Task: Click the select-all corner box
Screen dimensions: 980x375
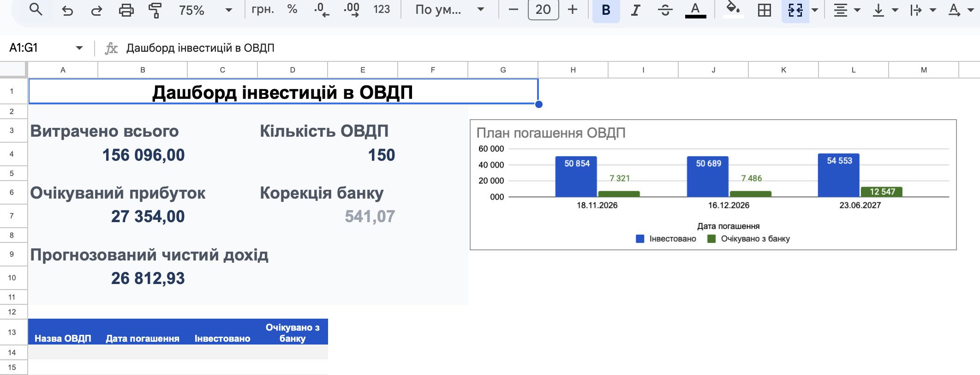Action: [12, 69]
